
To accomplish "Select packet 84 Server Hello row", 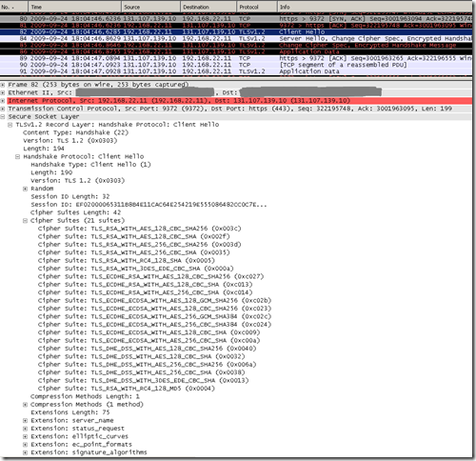I will pos(236,39).
